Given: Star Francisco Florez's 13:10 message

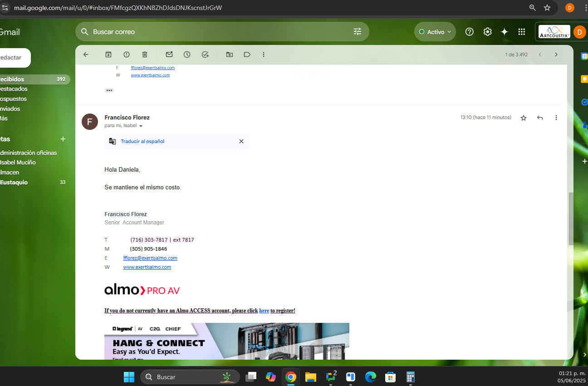Looking at the screenshot, I should click(524, 118).
